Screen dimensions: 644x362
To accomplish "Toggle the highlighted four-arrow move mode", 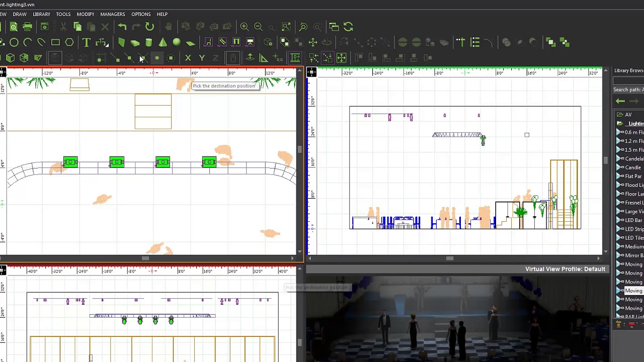I will click(x=342, y=58).
